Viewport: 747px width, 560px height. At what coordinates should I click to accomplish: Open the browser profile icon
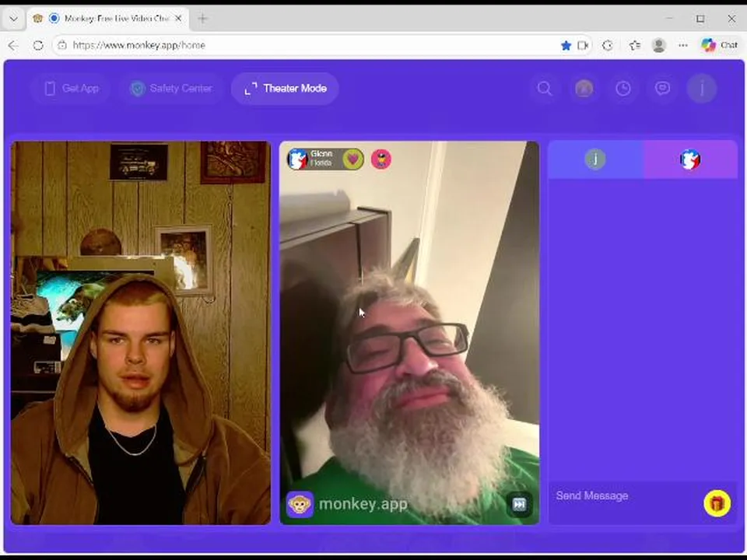pos(659,45)
